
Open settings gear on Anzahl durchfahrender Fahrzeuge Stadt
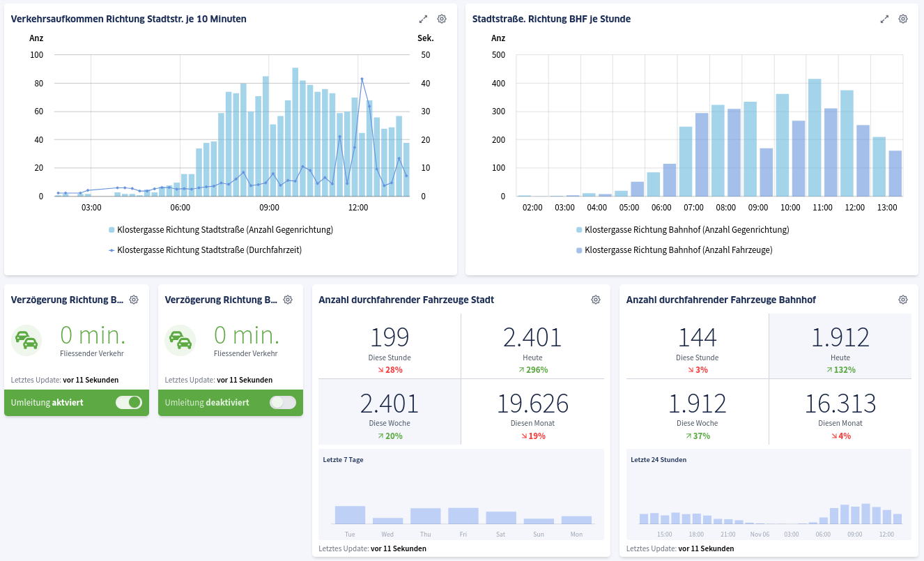pos(595,299)
